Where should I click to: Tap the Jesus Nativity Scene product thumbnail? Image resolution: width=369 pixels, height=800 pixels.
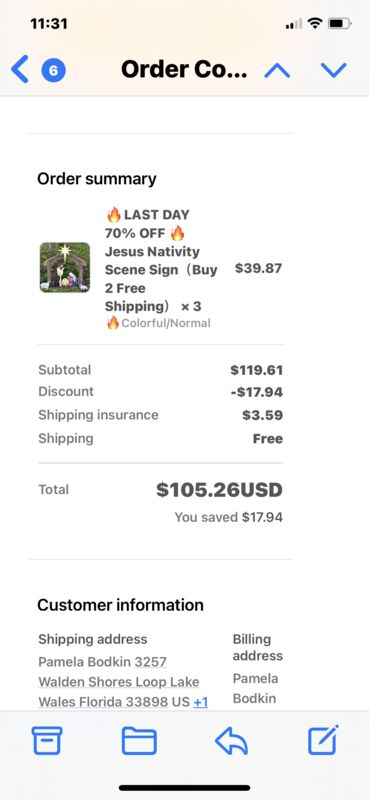point(65,267)
